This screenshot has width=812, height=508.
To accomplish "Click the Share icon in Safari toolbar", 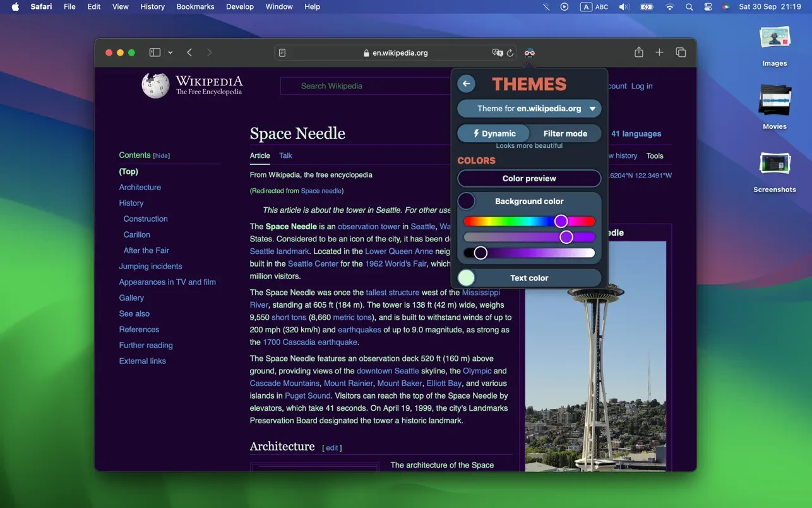I will click(639, 52).
